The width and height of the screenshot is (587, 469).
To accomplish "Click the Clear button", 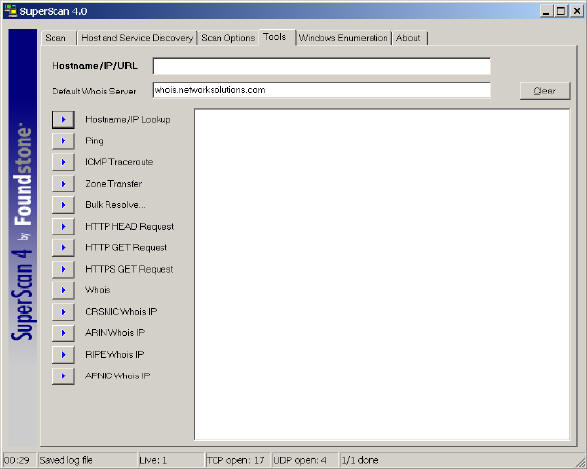I will pyautogui.click(x=545, y=91).
